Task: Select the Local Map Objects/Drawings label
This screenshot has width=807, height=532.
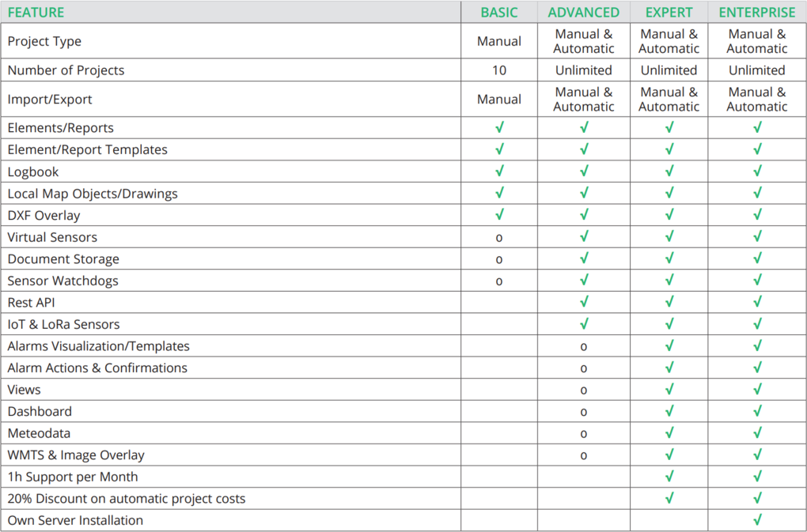Action: [92, 194]
